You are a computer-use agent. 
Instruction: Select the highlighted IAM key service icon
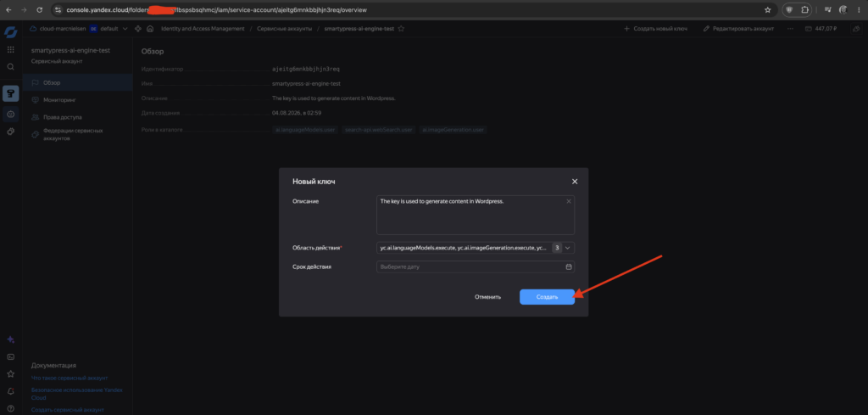click(x=10, y=93)
